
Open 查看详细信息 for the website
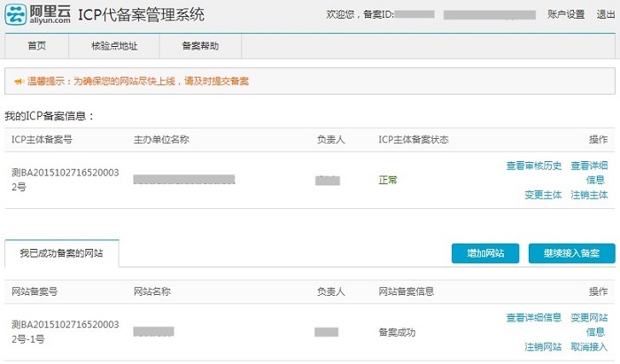(x=533, y=318)
